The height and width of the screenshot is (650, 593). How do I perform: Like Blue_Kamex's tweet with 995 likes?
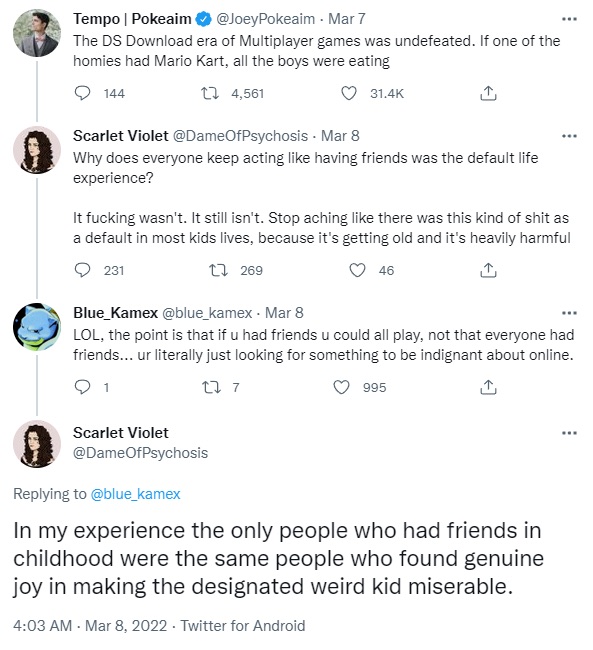pos(341,387)
